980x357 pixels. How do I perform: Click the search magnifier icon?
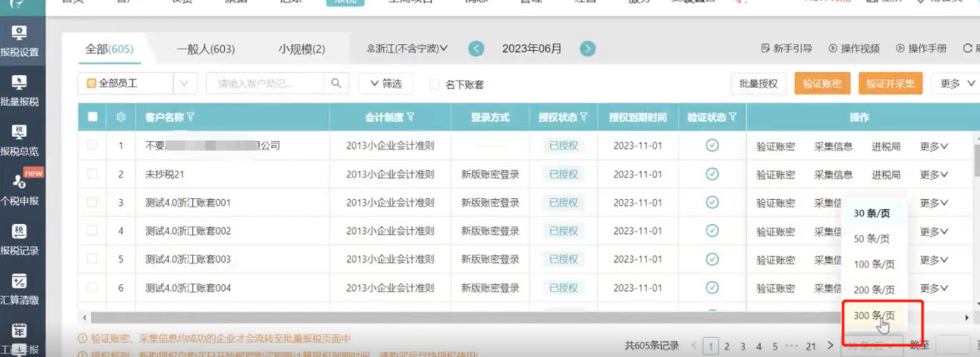336,84
